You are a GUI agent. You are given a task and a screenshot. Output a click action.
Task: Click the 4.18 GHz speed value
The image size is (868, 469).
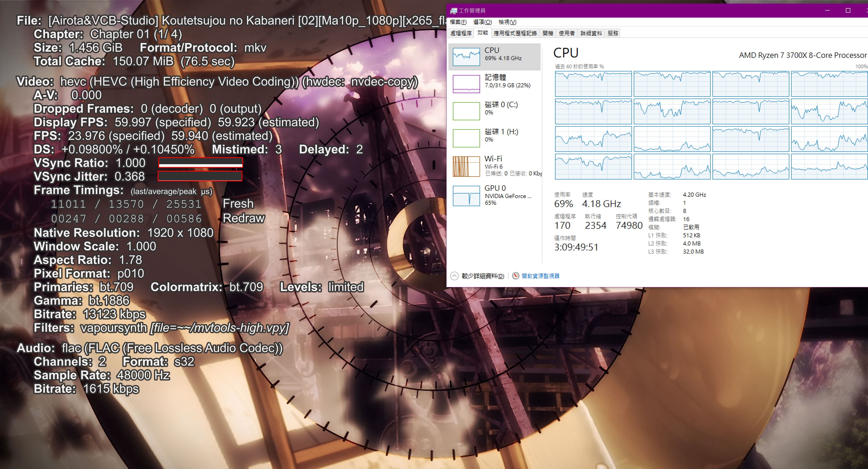click(601, 203)
